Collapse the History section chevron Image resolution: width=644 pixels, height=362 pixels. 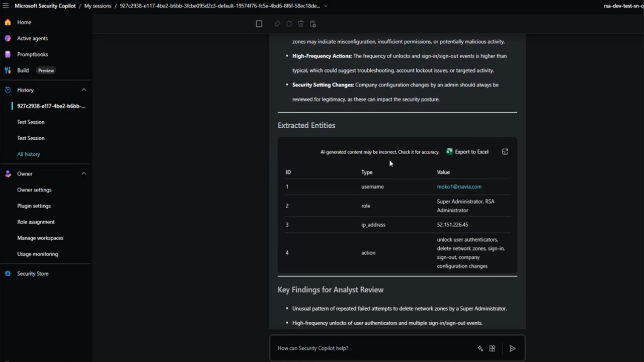[x=84, y=90]
